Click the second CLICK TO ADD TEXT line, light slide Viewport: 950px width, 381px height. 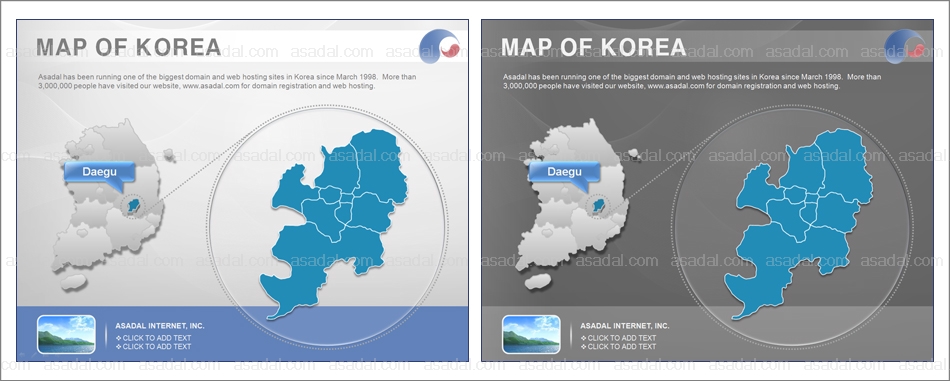153,346
